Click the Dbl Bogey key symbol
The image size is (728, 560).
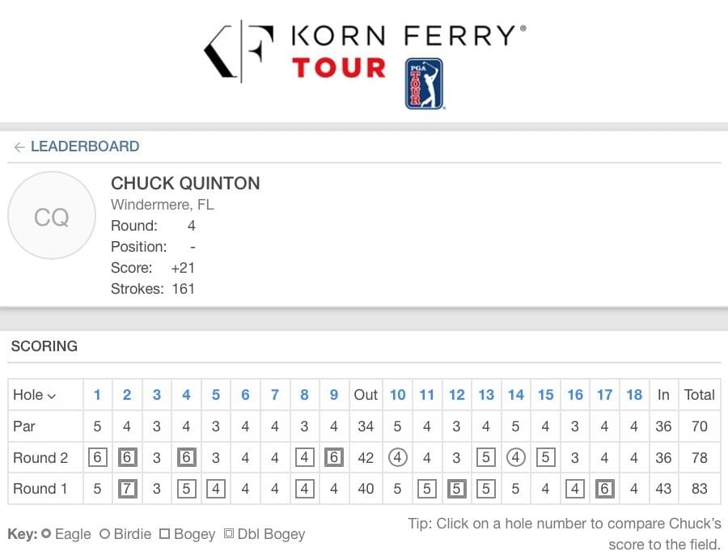(228, 533)
